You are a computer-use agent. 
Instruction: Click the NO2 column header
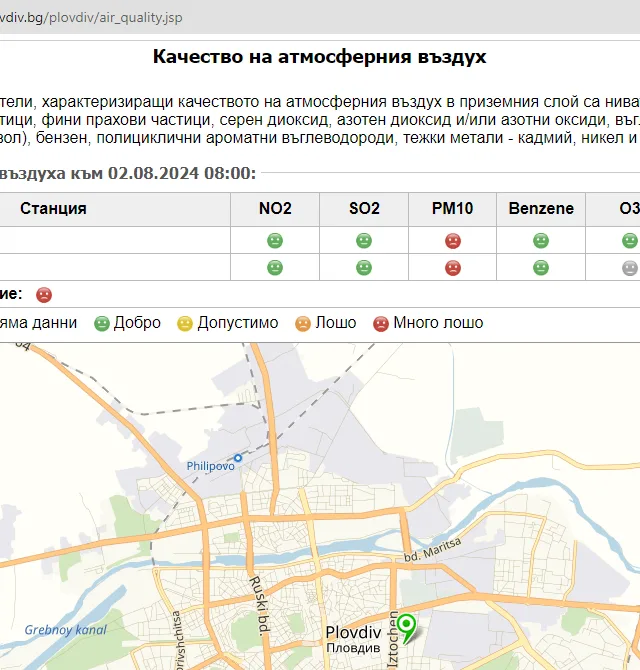coord(275,209)
